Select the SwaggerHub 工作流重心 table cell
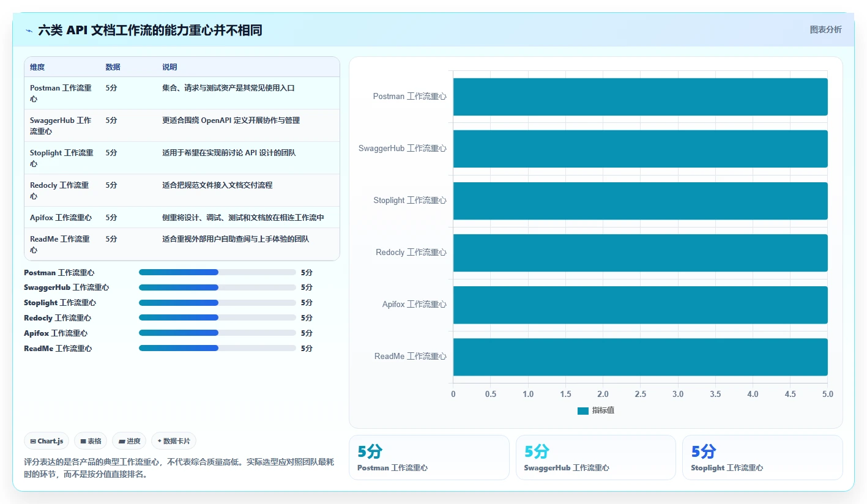Screen dimensions: 867x504 [x=62, y=125]
